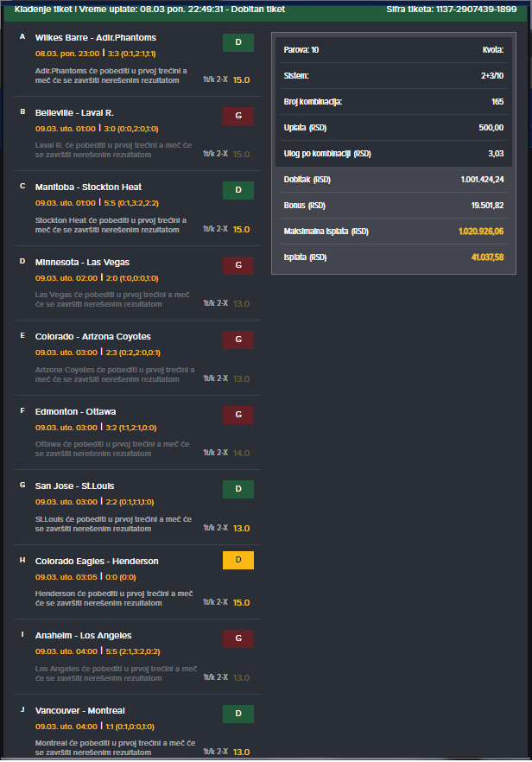532x762 pixels.
Task: Click red G badge for Edmonton - Ottawa
Action: click(x=238, y=415)
